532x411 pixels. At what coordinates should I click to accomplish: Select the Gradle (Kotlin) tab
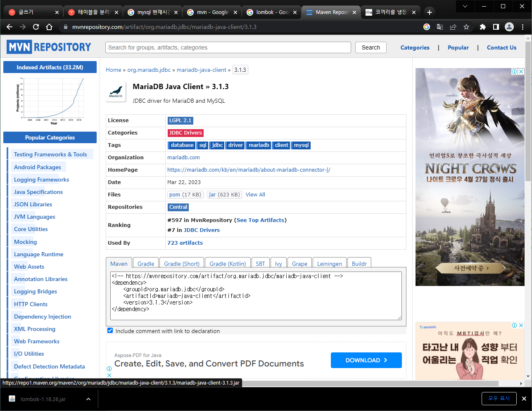tap(228, 264)
